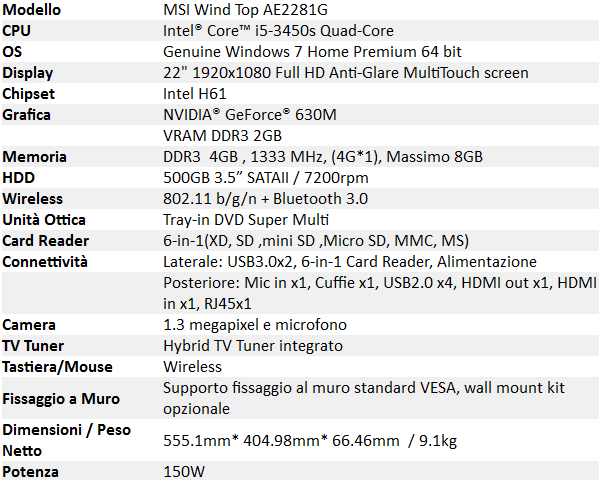Click the Fissaggio a Muro label
This screenshot has height=480, width=599.
(61, 399)
